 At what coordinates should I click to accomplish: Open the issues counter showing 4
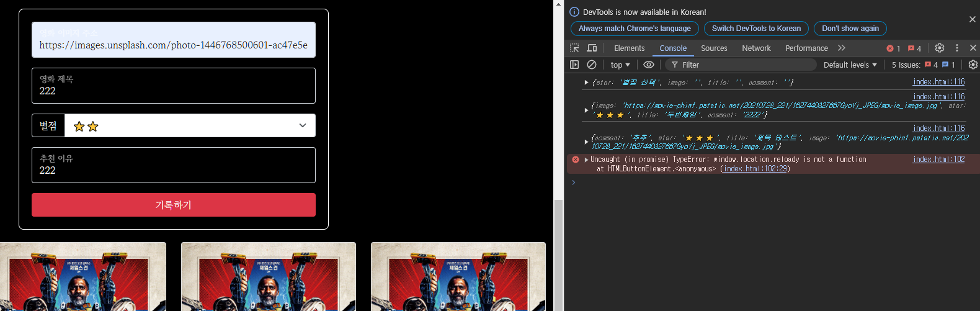(914, 48)
